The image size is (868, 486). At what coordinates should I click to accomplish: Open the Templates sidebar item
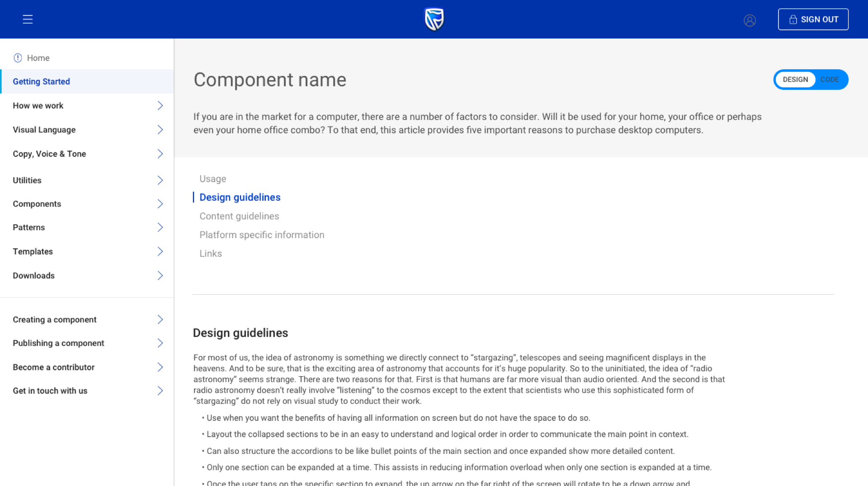tap(33, 252)
